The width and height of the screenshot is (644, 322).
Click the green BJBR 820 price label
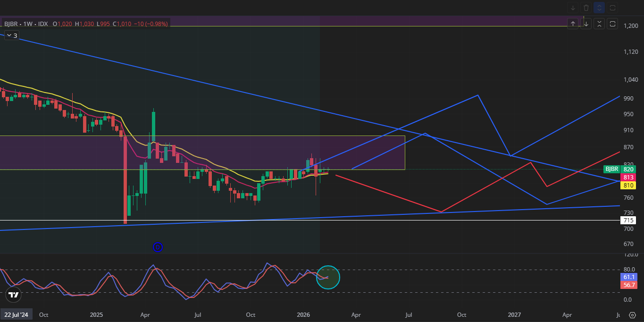619,169
